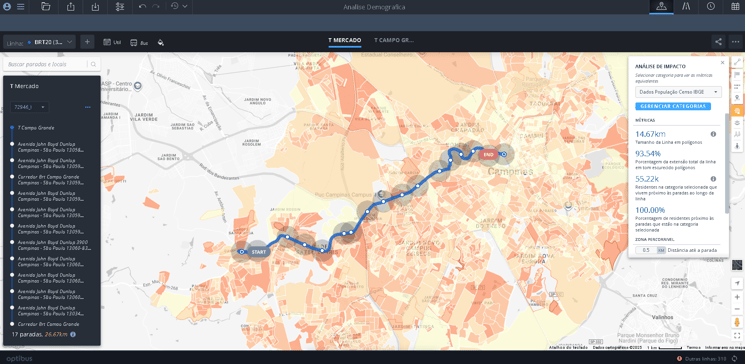Switch to the grid table view icon
This screenshot has width=745, height=364.
[x=735, y=7]
